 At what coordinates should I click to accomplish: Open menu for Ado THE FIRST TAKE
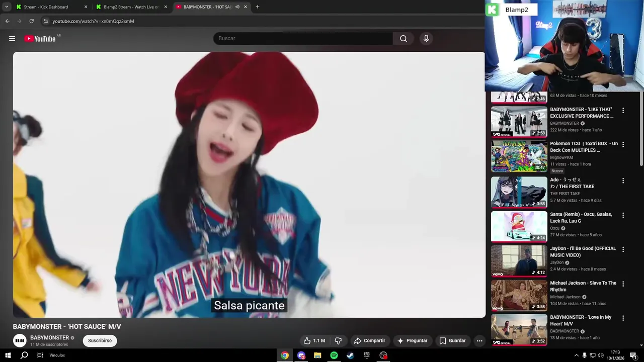623,180
